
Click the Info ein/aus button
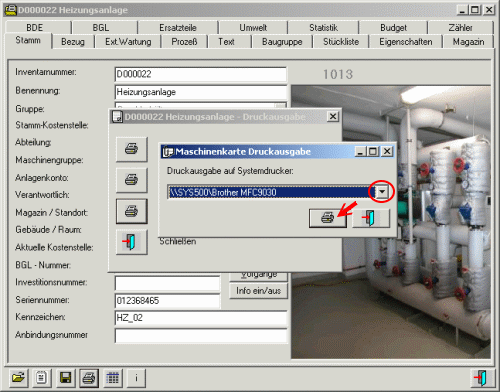pos(258,291)
